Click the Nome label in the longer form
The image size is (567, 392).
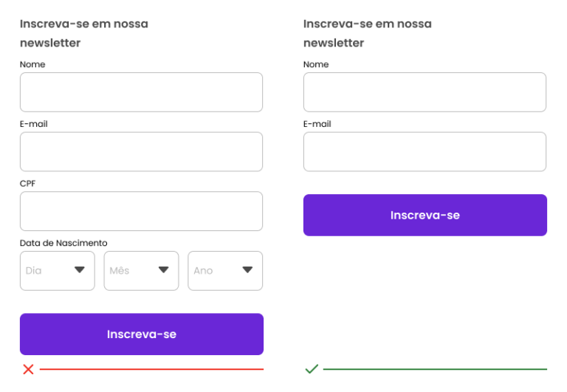[32, 64]
